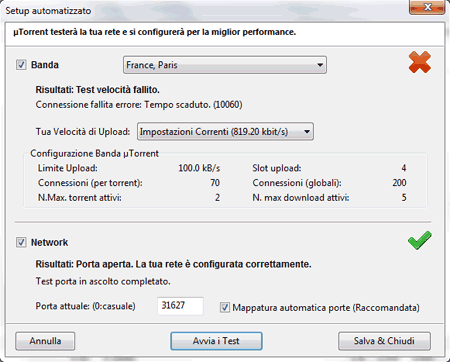This screenshot has width=450, height=362.
Task: Click the 'N.Max. torrent attivi:' label
Action: coord(80,198)
